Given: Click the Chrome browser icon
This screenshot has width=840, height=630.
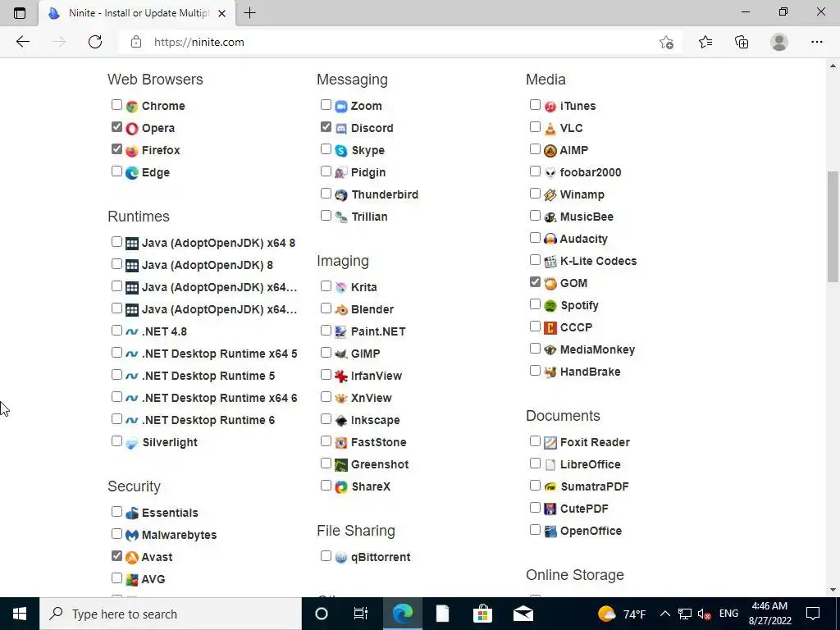Looking at the screenshot, I should click(x=132, y=106).
